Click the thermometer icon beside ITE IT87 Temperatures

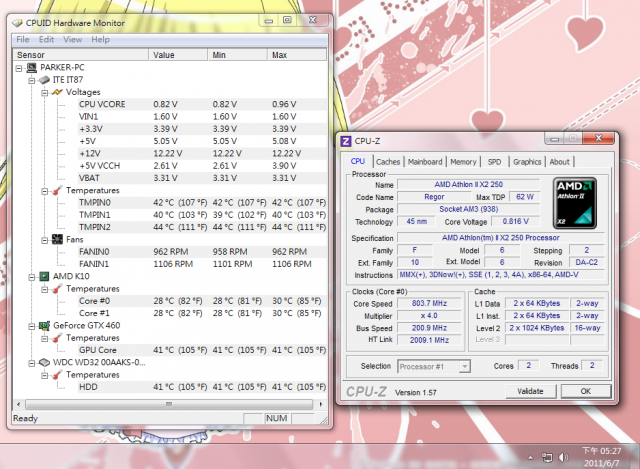click(57, 191)
